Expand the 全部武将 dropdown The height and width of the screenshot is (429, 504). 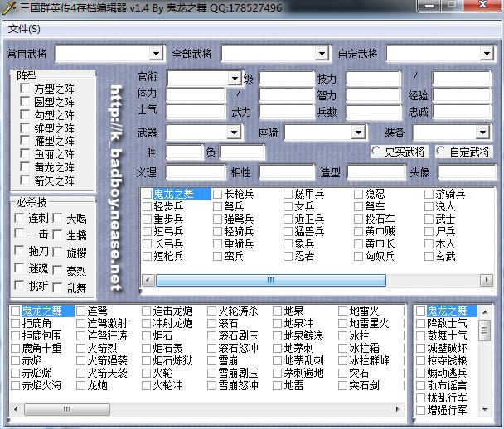point(322,53)
